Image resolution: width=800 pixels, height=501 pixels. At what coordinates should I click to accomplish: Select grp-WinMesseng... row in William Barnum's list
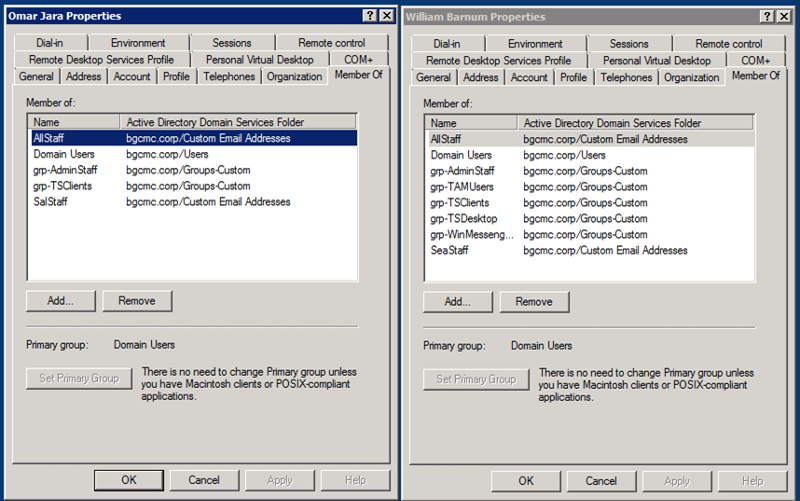(x=470, y=235)
